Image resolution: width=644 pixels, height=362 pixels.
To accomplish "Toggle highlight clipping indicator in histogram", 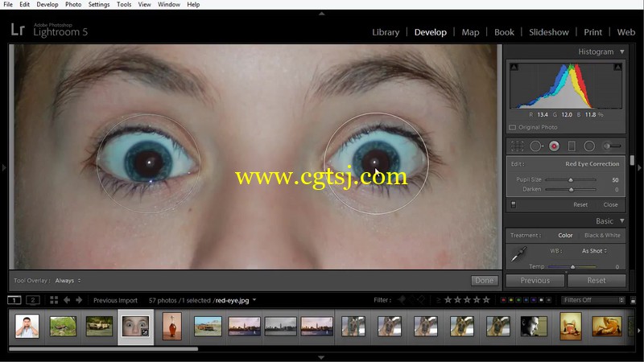I will (617, 67).
